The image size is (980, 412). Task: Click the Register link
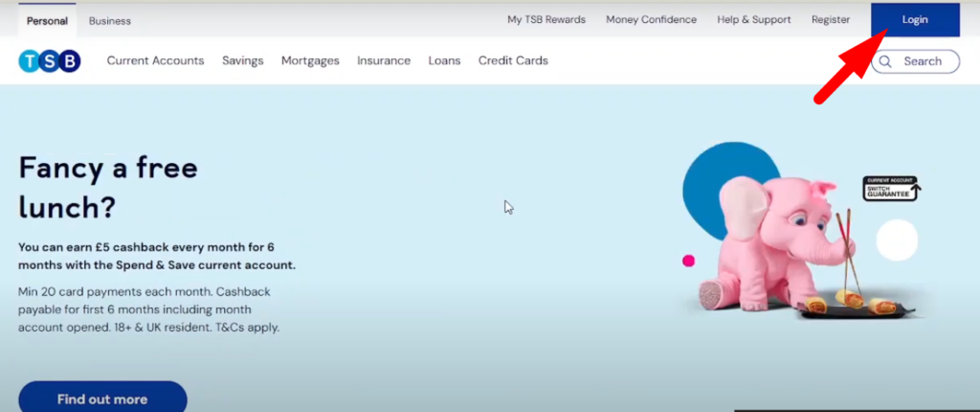(831, 20)
